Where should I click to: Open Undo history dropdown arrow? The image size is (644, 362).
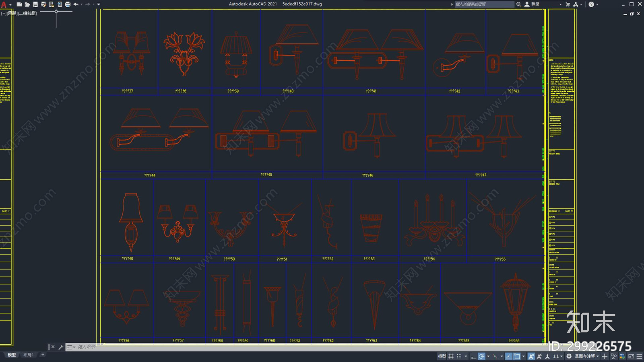(x=82, y=4)
